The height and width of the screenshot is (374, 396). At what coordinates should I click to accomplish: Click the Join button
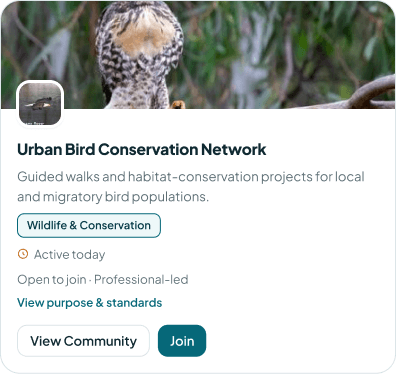[x=182, y=341]
